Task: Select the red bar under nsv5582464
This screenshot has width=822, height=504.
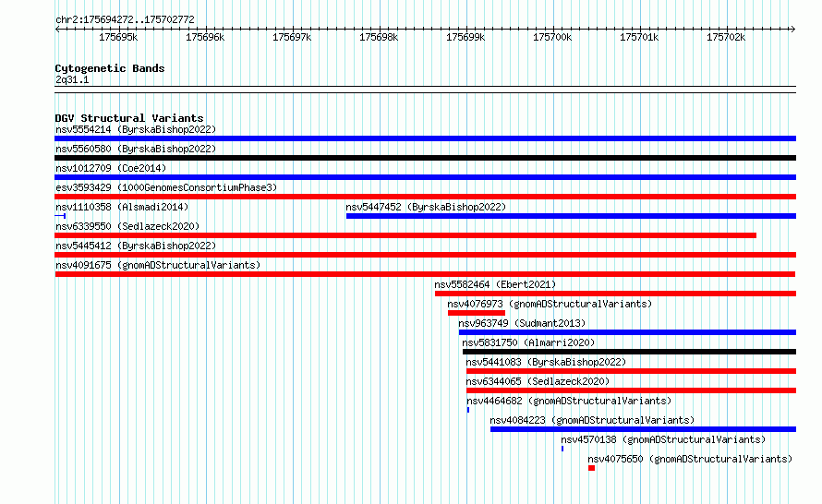Action: 615,294
